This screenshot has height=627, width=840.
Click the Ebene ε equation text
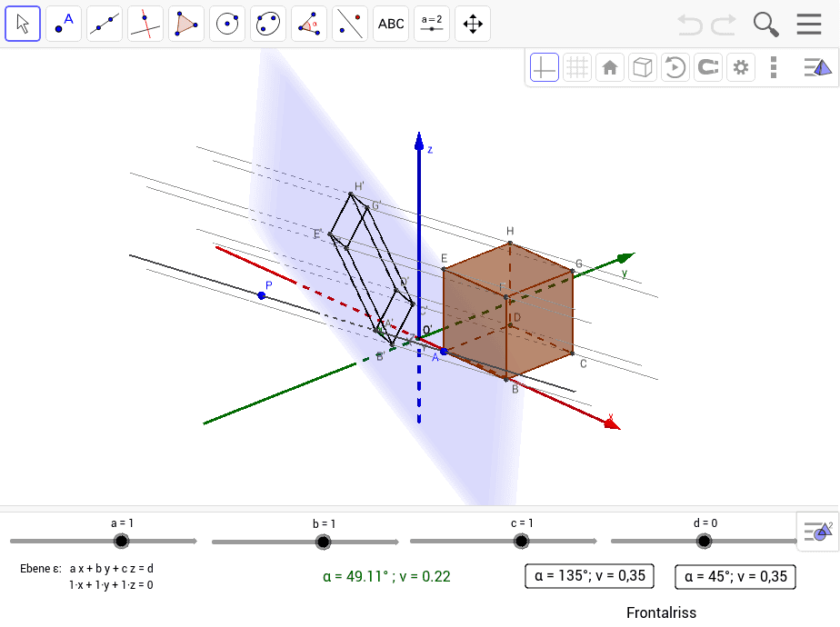(x=86, y=568)
